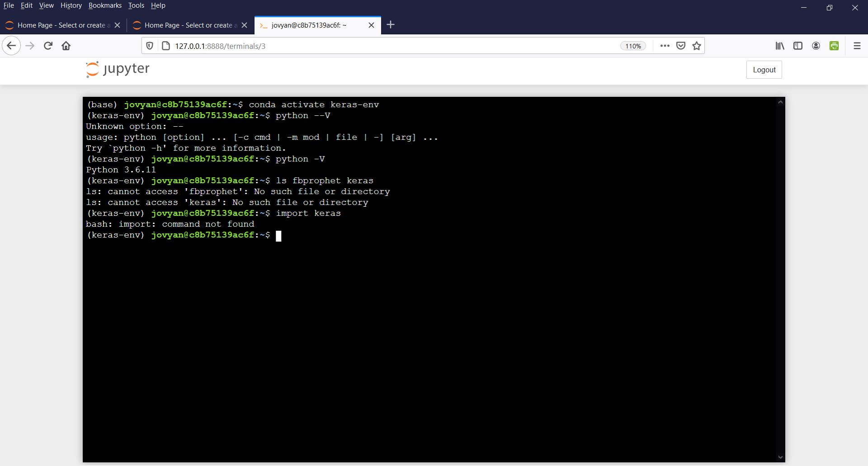Close the jovyan terminal tab

371,25
